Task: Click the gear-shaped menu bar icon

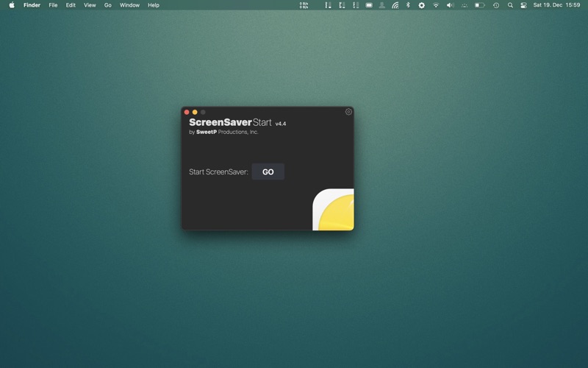Action: click(x=421, y=5)
